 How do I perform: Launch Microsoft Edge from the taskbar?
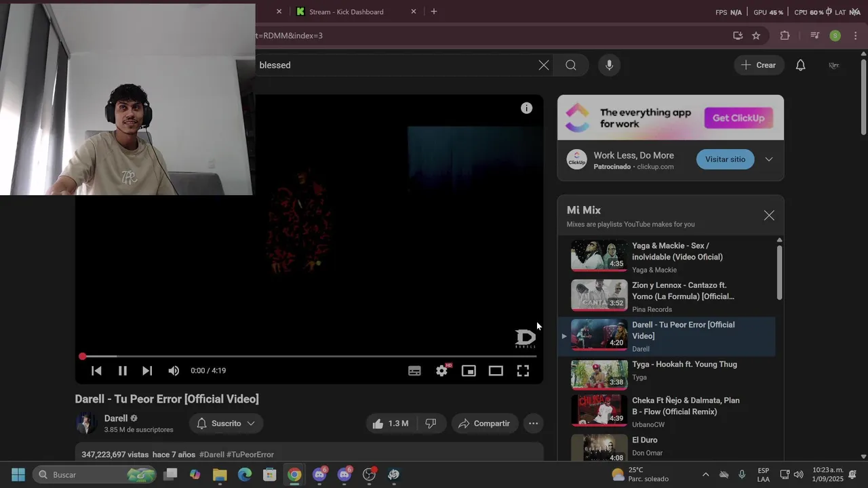click(x=245, y=474)
